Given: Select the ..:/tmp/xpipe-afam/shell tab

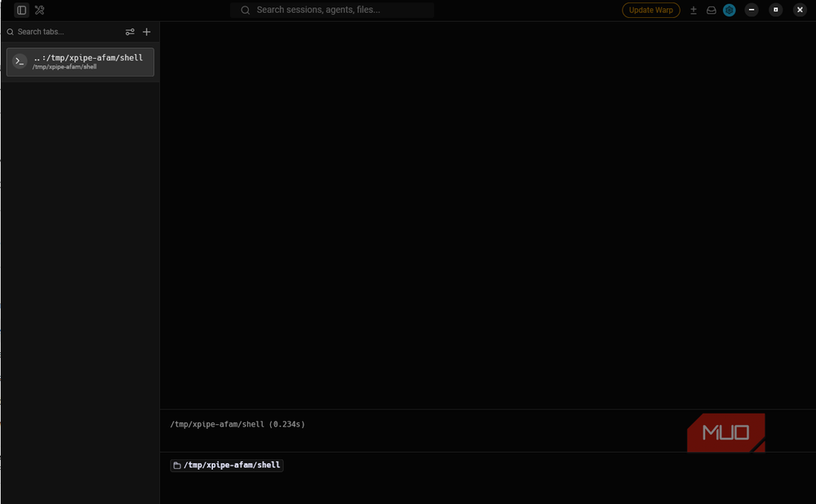Looking at the screenshot, I should (80, 62).
